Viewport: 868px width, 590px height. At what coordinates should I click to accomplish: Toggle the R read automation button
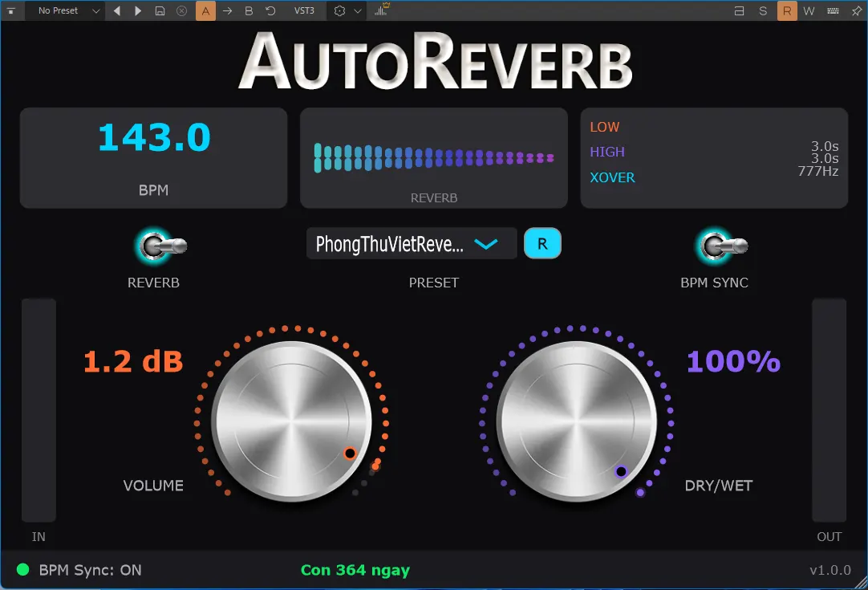coord(787,10)
